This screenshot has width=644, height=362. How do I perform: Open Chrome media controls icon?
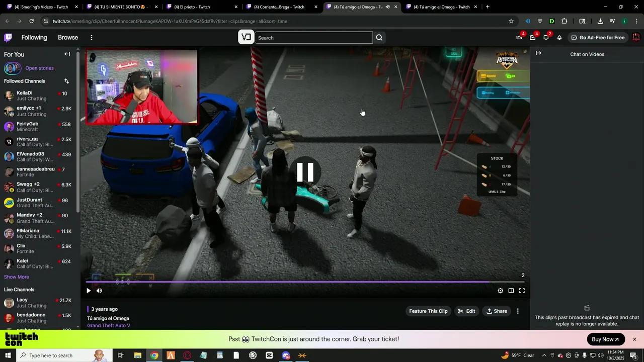click(612, 21)
